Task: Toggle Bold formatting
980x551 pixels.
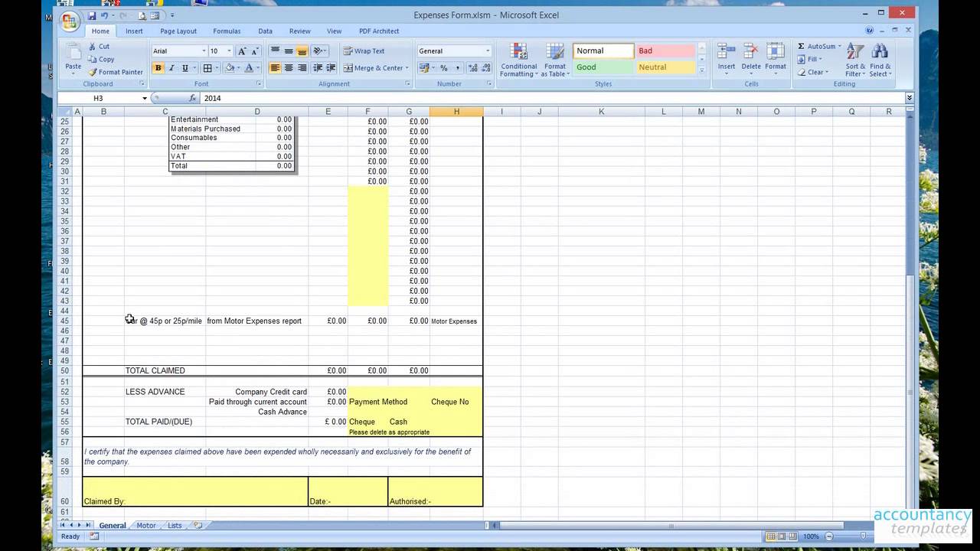Action: 158,68
